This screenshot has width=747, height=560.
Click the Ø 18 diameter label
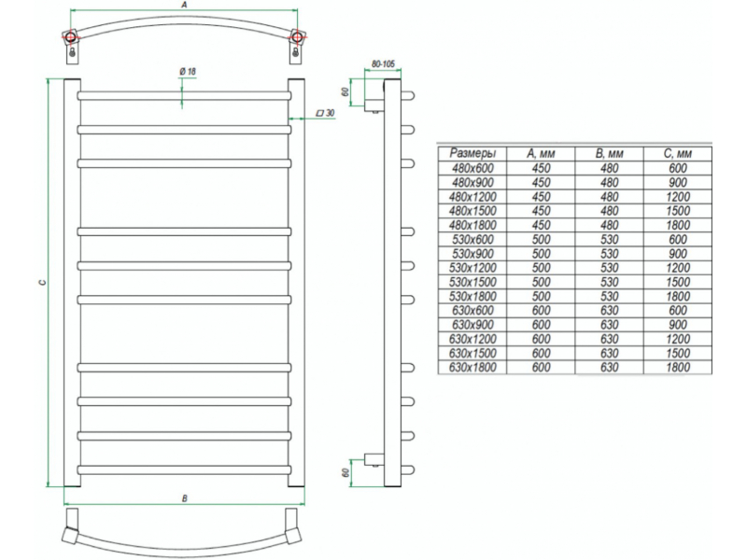click(x=188, y=72)
